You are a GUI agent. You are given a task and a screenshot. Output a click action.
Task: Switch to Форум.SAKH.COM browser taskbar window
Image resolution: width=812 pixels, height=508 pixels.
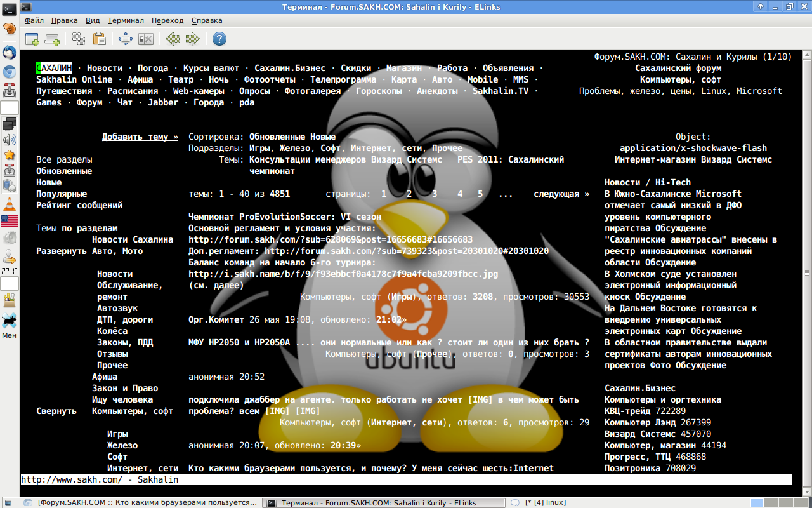(140, 502)
